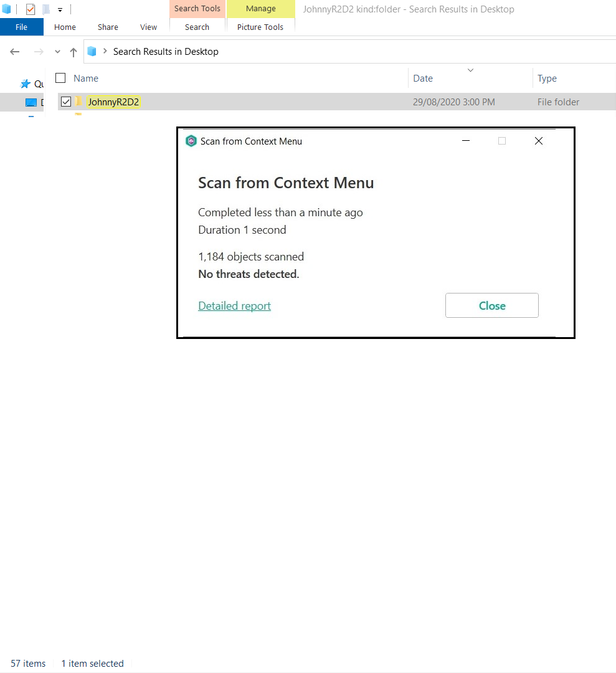Image resolution: width=616 pixels, height=673 pixels.
Task: Toggle the select-all checkbox in the header
Action: (60, 78)
